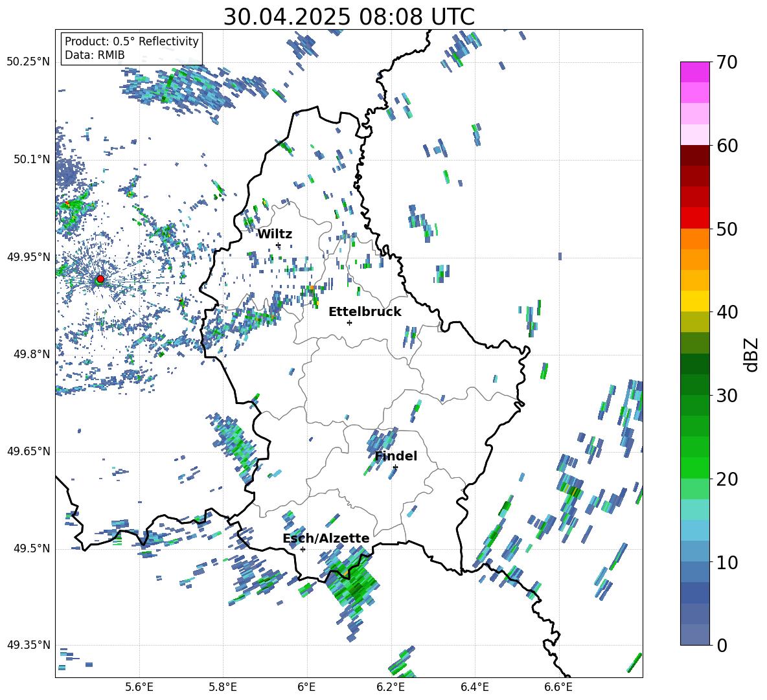Click the colorbar tick value 30
Screen dimensions: 767x700
[727, 396]
